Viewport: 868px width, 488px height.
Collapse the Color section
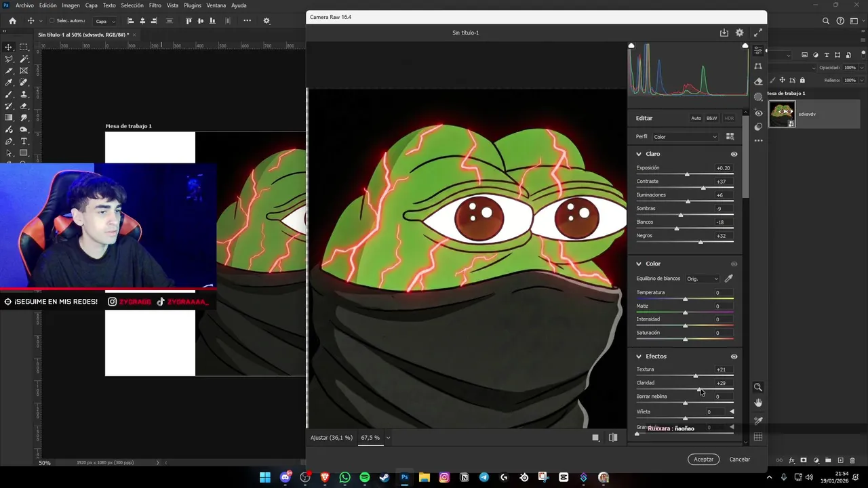pos(639,264)
